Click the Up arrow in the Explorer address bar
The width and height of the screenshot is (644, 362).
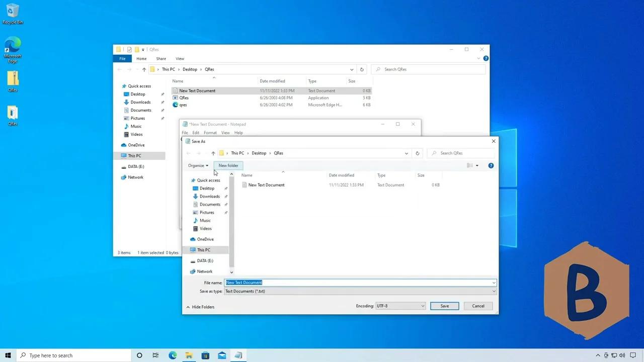point(144,69)
